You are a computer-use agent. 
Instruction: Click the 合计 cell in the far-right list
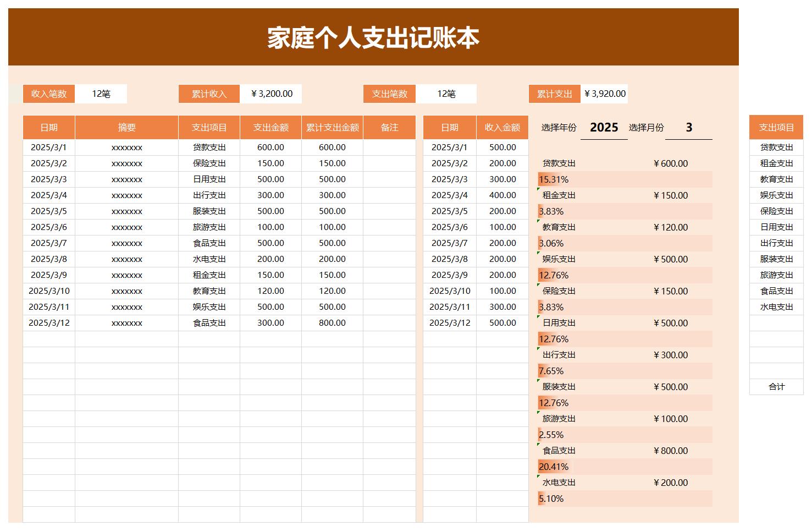[776, 386]
